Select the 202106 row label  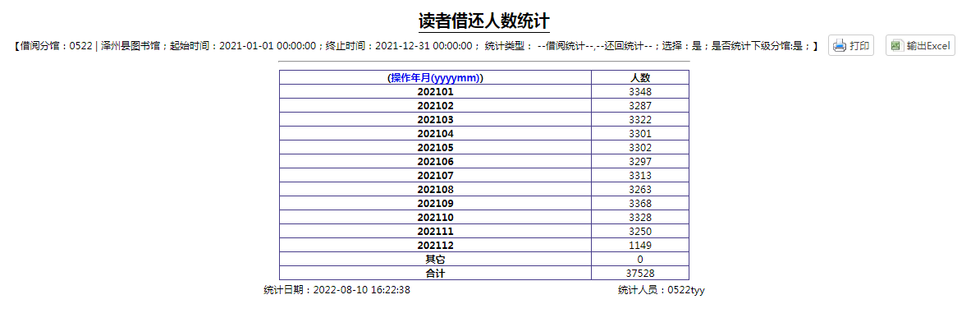(435, 161)
